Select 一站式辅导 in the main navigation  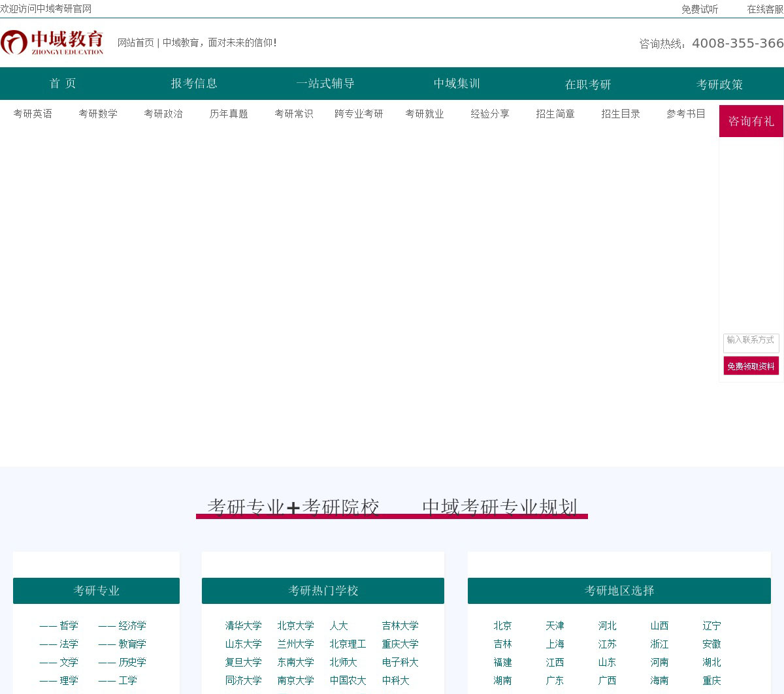point(325,84)
